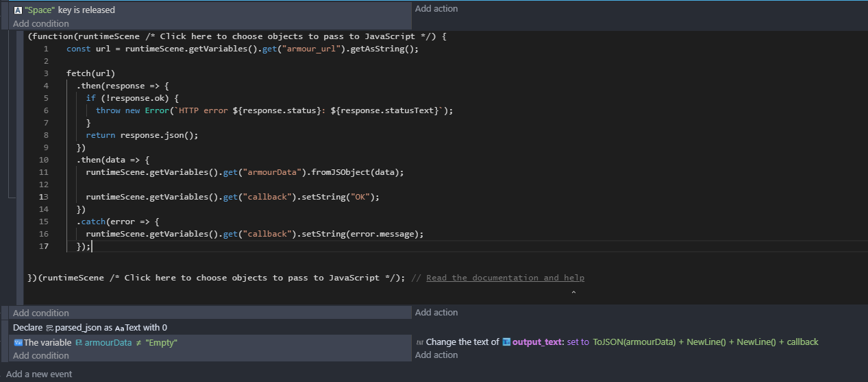Click the if (!response.ok) code line
Image resolution: width=868 pixels, height=382 pixels.
point(132,98)
